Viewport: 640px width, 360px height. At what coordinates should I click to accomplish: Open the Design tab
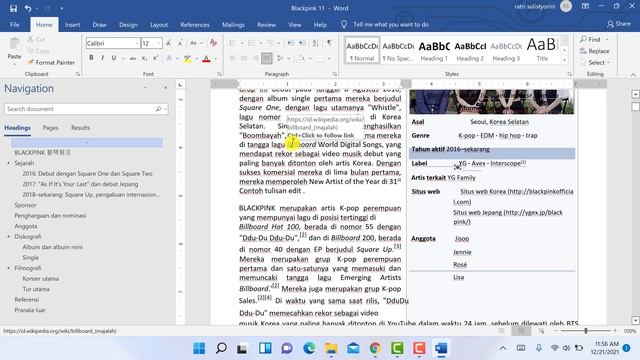[x=128, y=24]
